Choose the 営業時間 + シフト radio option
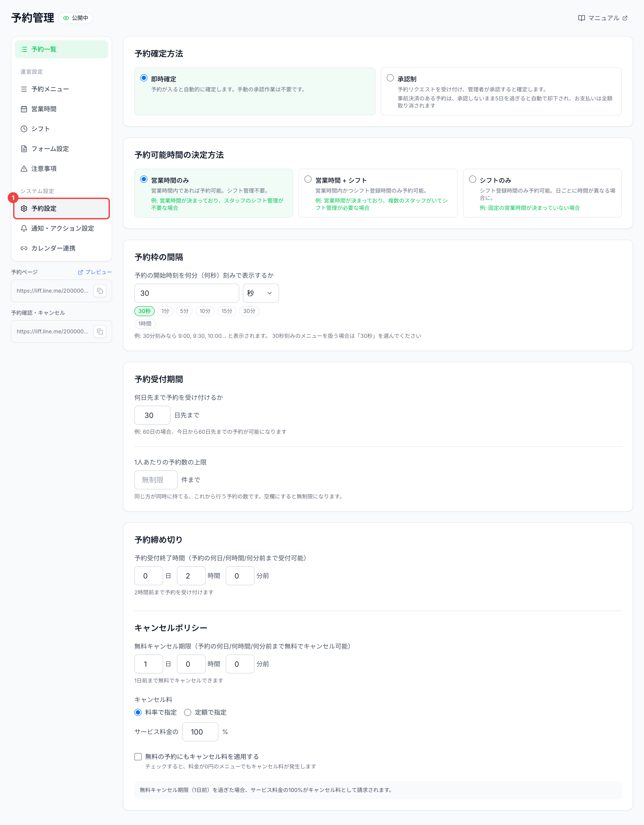The width and height of the screenshot is (644, 825). (308, 179)
